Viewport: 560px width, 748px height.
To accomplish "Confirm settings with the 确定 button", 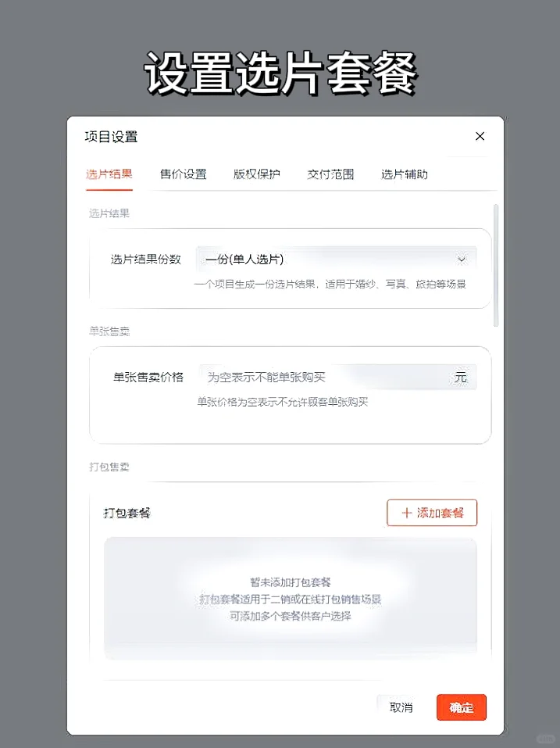I will (x=462, y=707).
